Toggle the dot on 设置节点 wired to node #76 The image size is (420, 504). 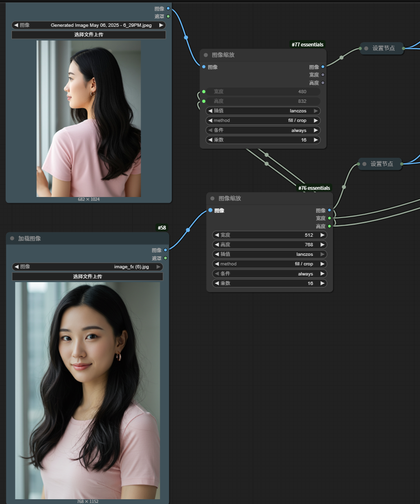coord(365,164)
